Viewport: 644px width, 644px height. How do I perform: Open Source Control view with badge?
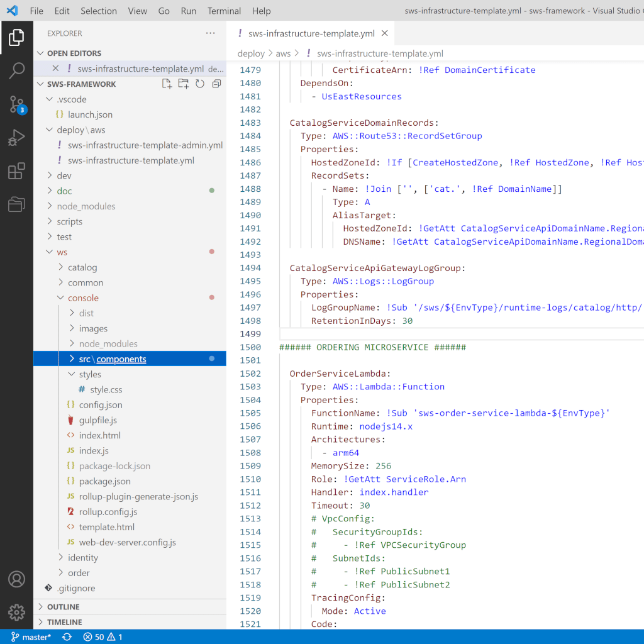[16, 104]
